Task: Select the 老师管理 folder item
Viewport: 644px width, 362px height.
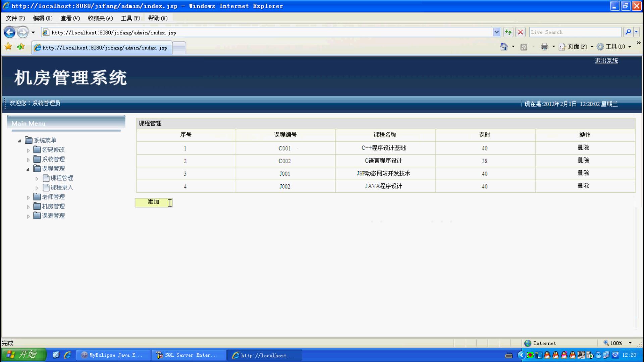Action: (49, 197)
